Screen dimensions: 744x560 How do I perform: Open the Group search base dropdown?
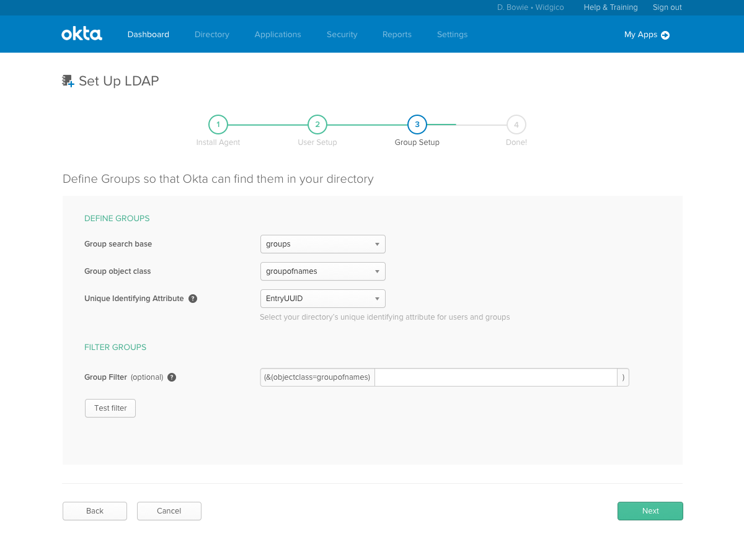[x=322, y=244]
